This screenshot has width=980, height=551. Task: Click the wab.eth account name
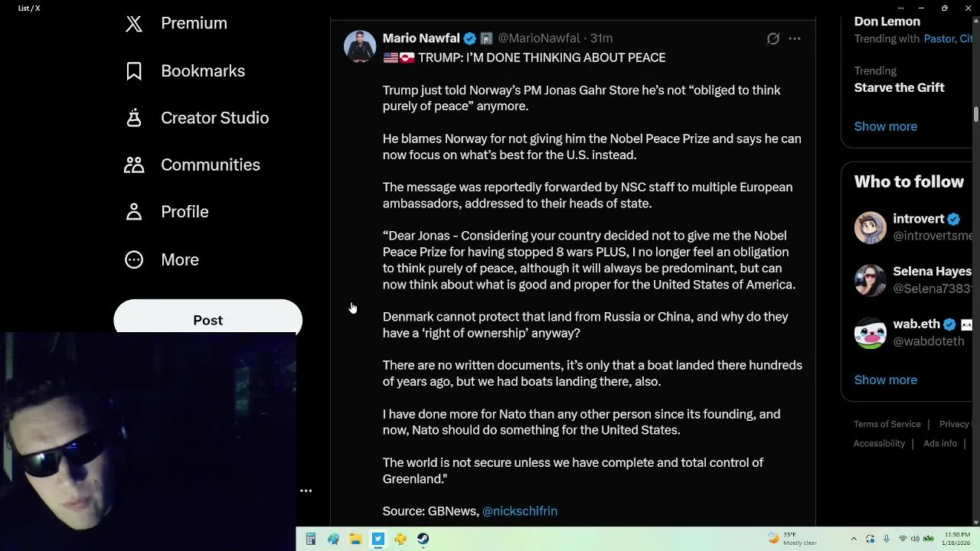click(x=916, y=324)
